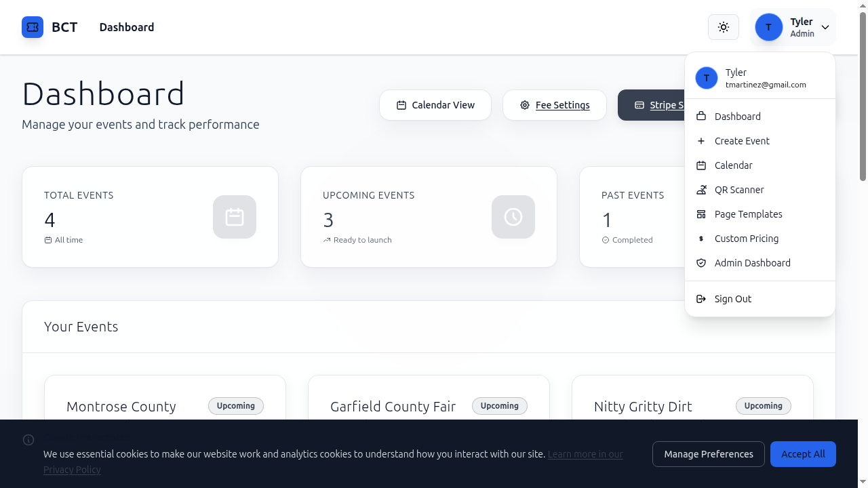This screenshot has width=868, height=488.
Task: Click the Calendar icon in the menu
Action: click(701, 165)
